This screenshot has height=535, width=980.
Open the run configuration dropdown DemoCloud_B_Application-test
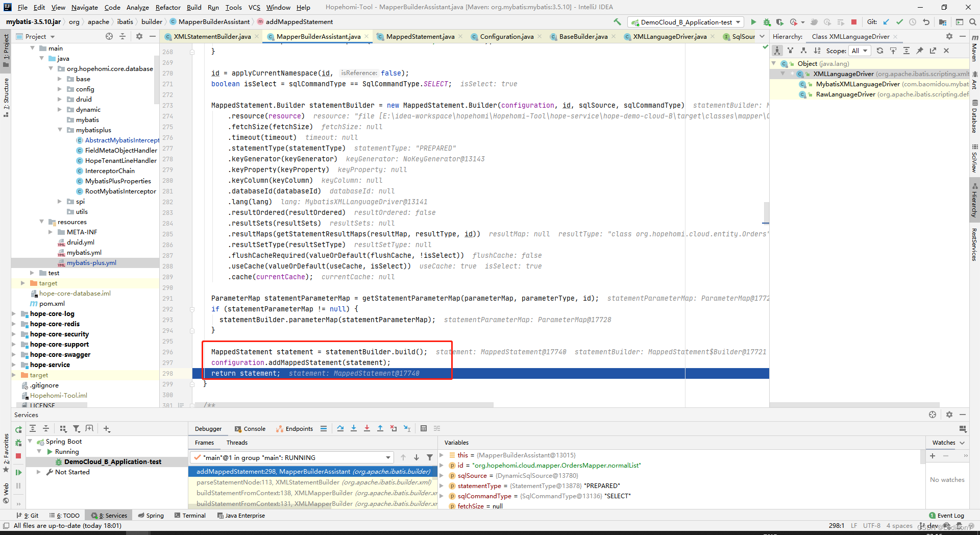click(685, 22)
